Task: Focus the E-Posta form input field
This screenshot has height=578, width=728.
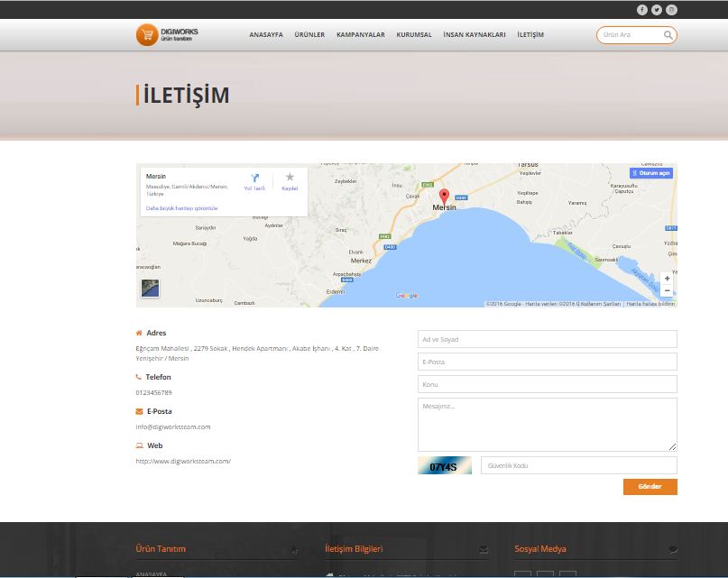Action: 548,362
